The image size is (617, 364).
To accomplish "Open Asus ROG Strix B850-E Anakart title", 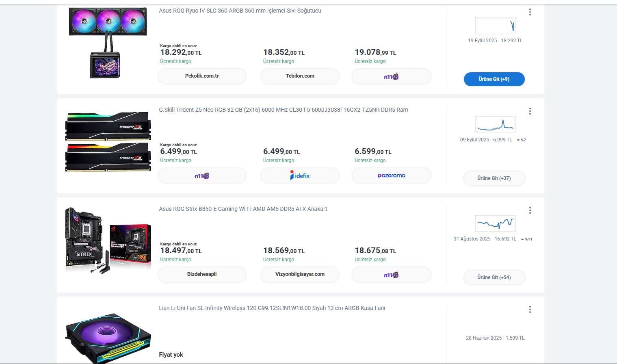I will 243,209.
